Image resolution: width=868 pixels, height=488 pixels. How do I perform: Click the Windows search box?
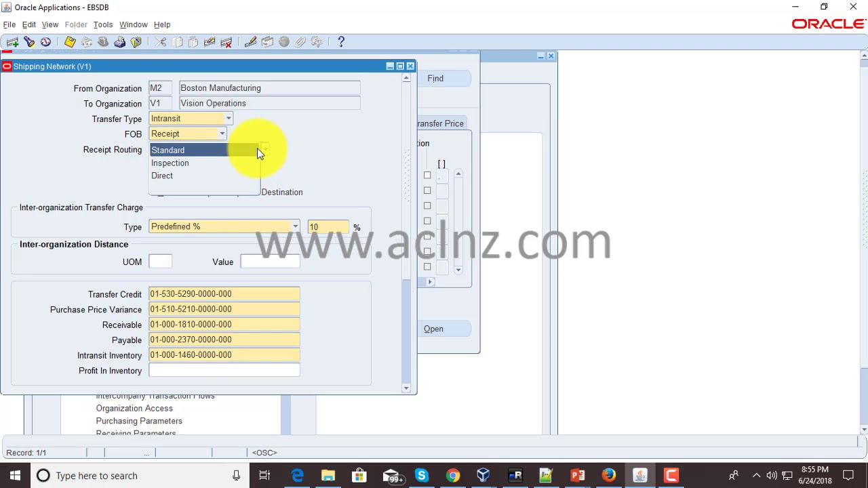(x=139, y=475)
